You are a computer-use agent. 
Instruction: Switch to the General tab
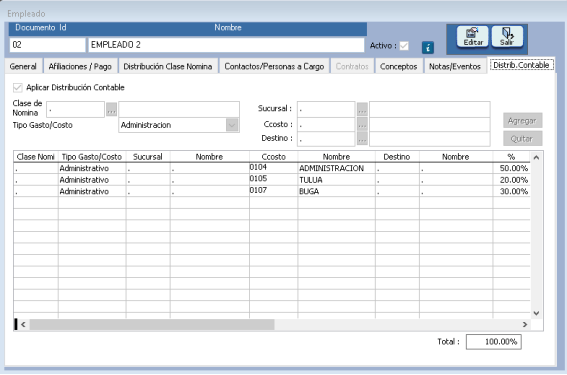coord(23,67)
